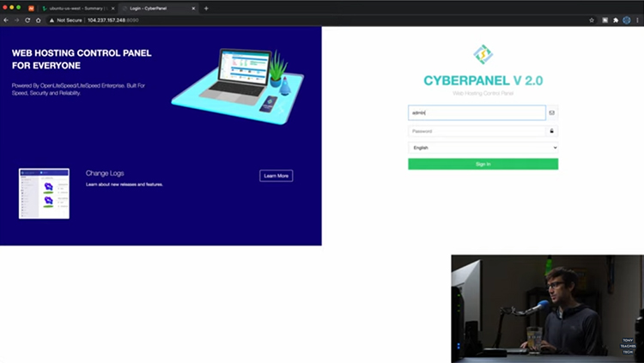
Task: Close the Login - CyberPanel tab
Action: coord(193,9)
